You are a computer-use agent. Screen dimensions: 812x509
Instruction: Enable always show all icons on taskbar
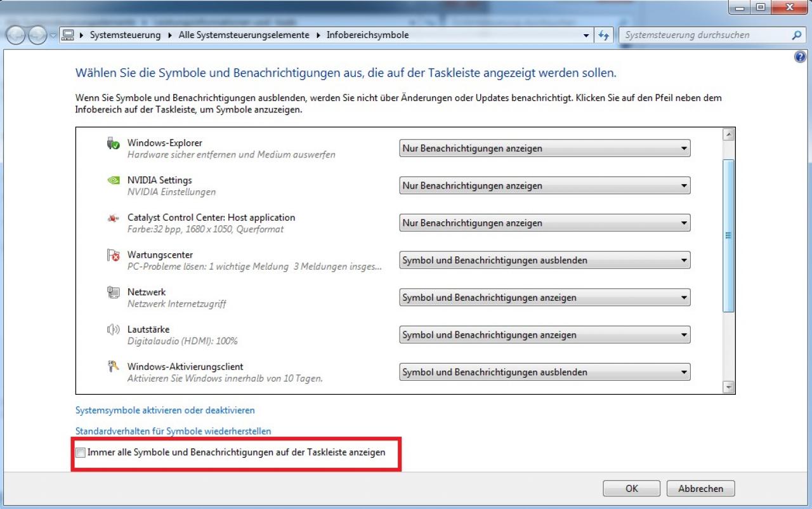point(81,453)
